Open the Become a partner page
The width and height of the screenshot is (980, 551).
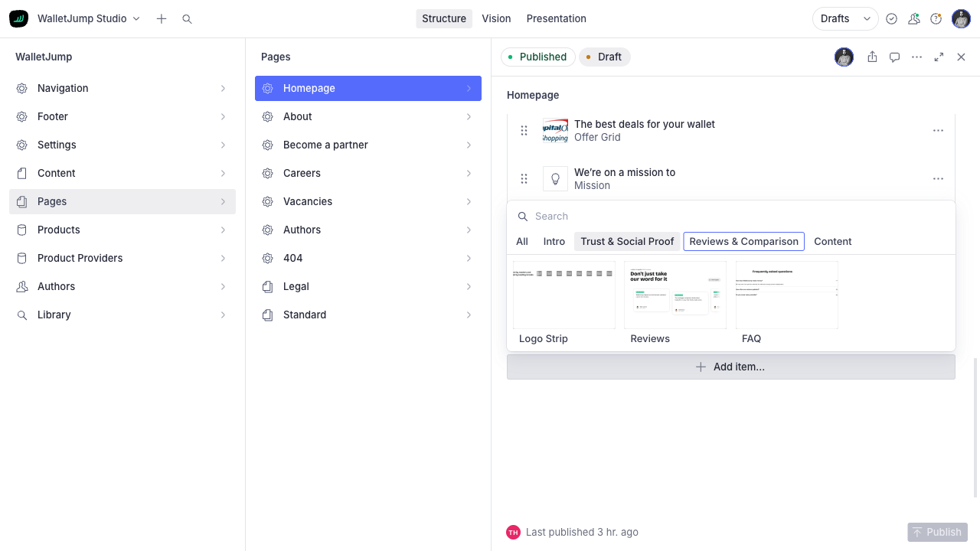[368, 145]
